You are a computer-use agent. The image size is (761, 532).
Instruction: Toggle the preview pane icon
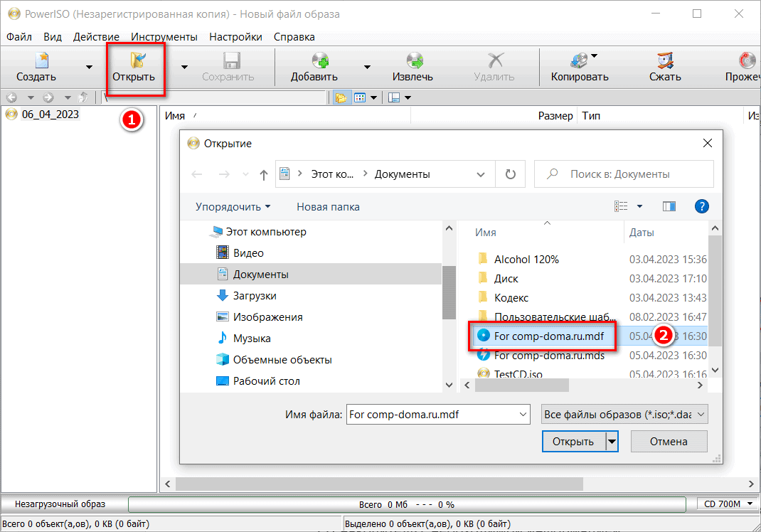[x=669, y=207]
